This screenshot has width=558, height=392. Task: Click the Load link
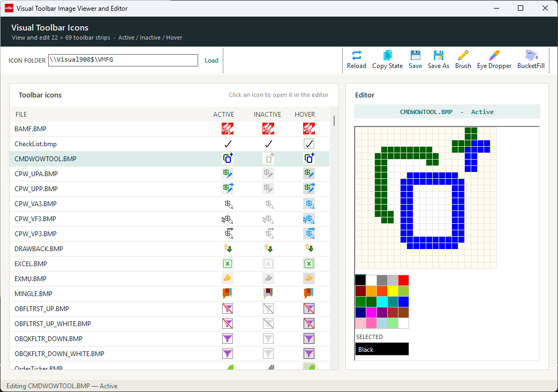click(212, 61)
